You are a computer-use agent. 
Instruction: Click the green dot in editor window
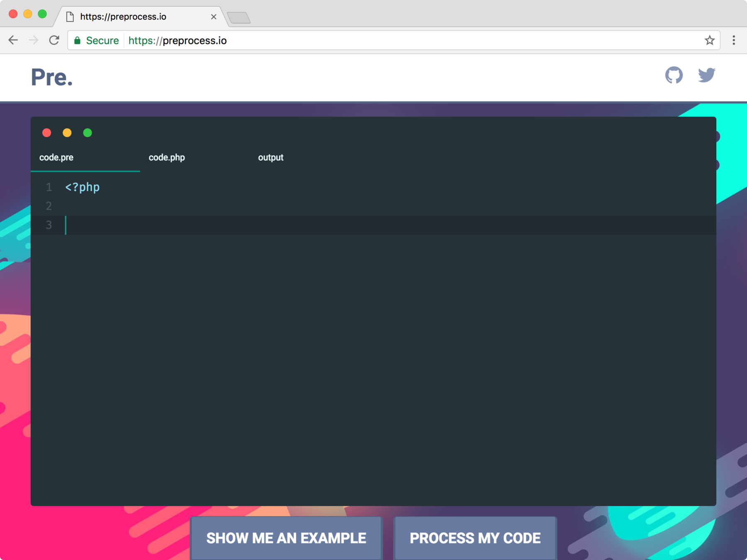tap(88, 133)
